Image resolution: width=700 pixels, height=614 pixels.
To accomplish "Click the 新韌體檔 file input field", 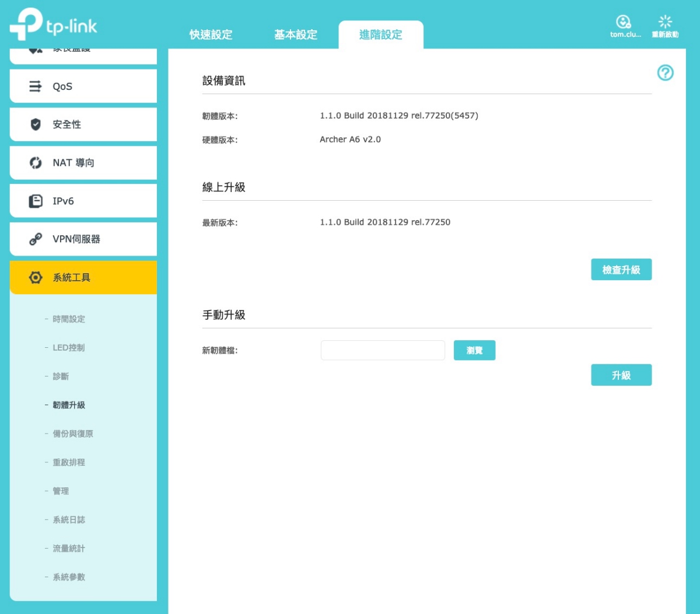I will pyautogui.click(x=383, y=351).
